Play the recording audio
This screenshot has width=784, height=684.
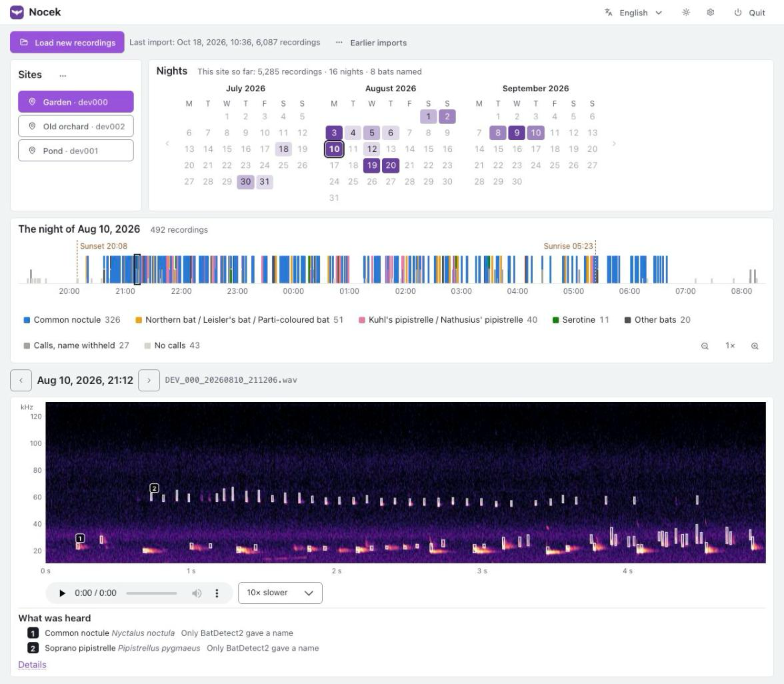click(62, 593)
